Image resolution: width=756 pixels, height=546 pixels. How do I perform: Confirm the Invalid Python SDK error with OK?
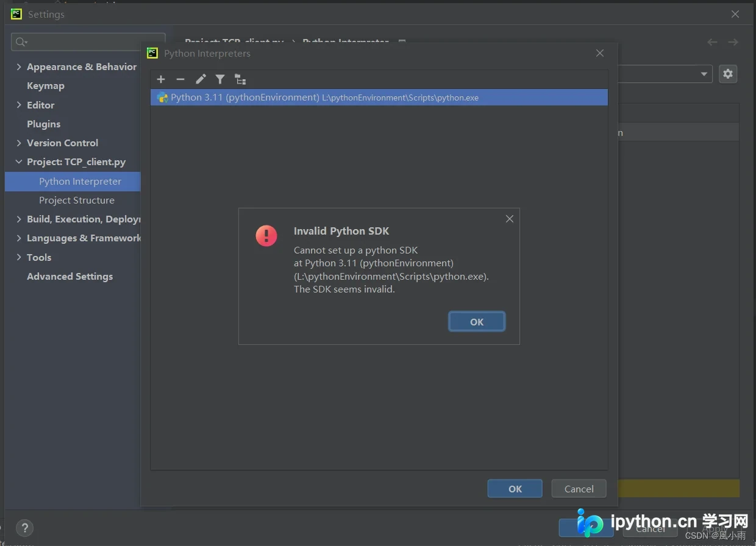477,322
